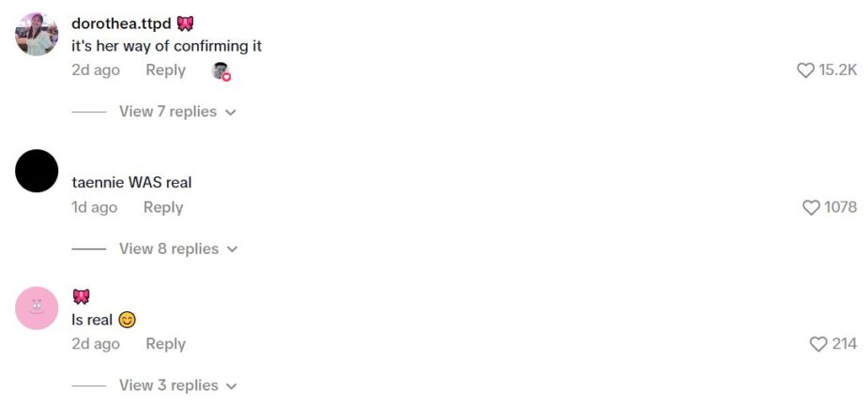Click the pink profile avatar
The height and width of the screenshot is (420, 868).
(37, 307)
